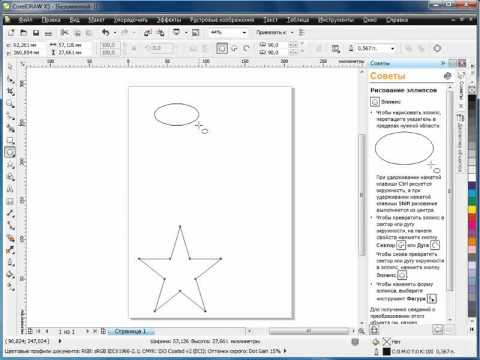The width and height of the screenshot is (480, 360).
Task: Select the Pick tool in toolbox
Action: [10, 67]
